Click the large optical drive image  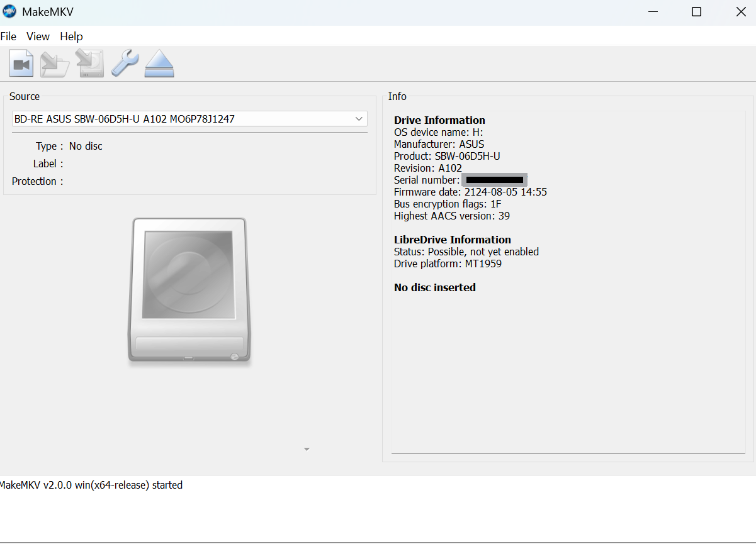tap(189, 291)
